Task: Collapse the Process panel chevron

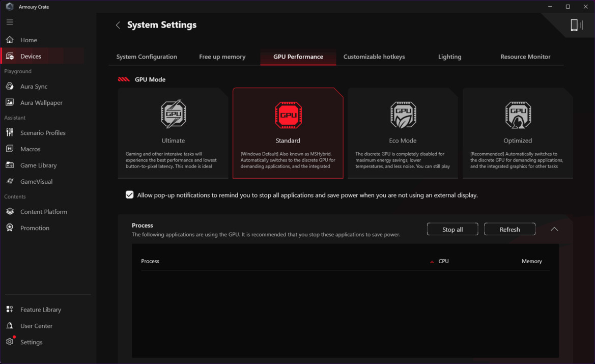Action: 554,229
